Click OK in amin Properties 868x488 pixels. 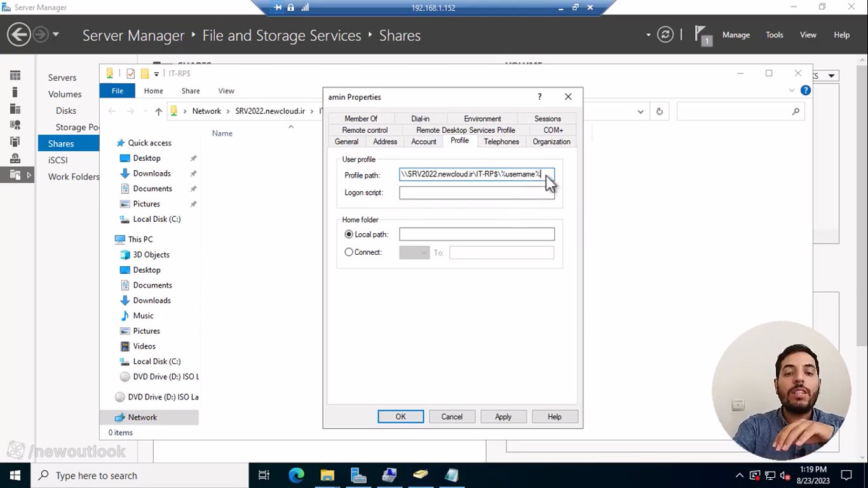(x=401, y=417)
